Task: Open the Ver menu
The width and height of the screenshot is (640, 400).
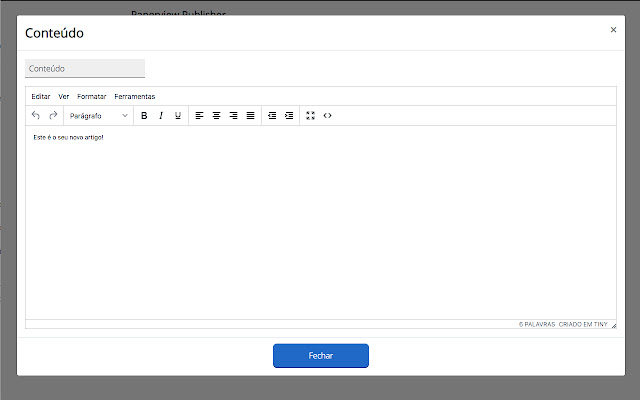Action: point(64,96)
